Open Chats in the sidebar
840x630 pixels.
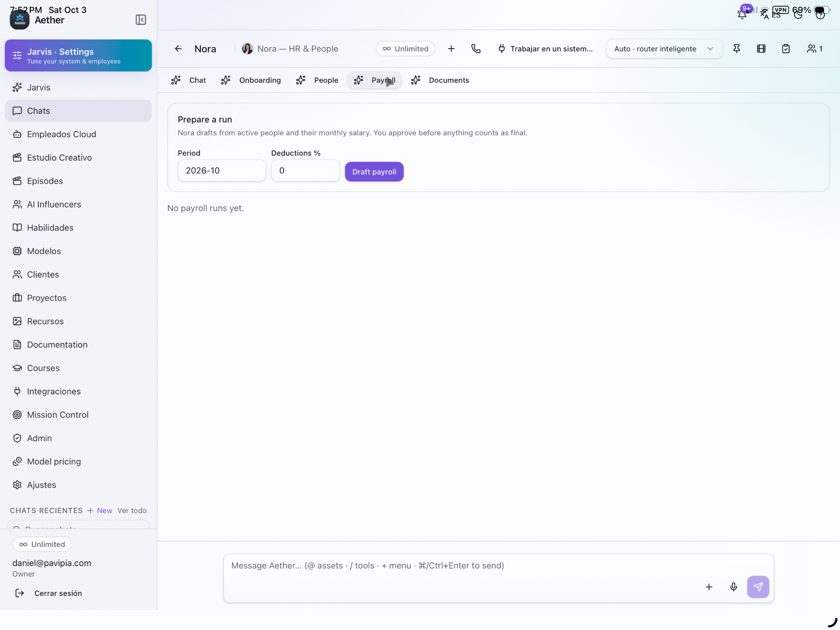pyautogui.click(x=78, y=111)
